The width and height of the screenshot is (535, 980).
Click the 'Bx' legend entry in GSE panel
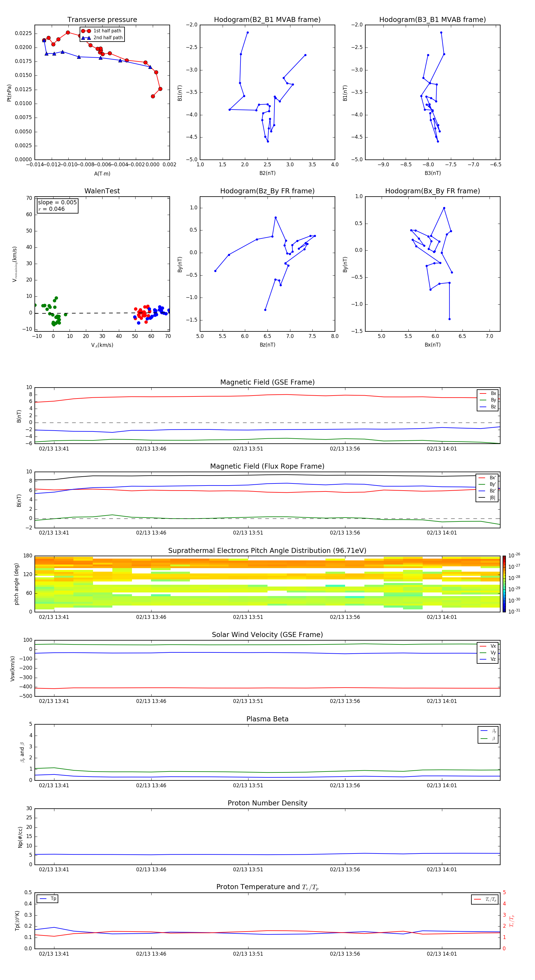coord(488,393)
